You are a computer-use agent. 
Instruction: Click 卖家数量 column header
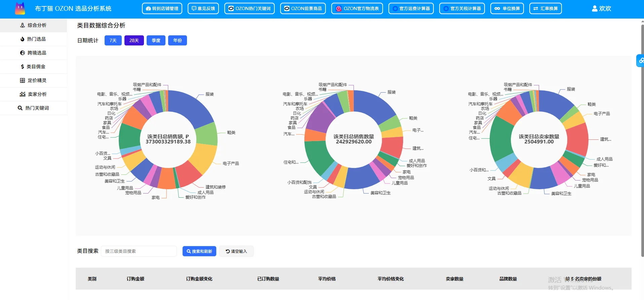pos(455,279)
